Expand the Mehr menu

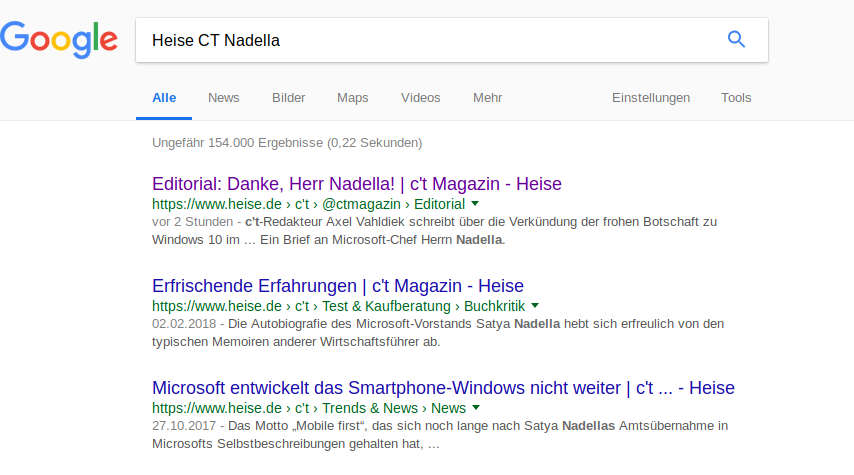point(487,98)
